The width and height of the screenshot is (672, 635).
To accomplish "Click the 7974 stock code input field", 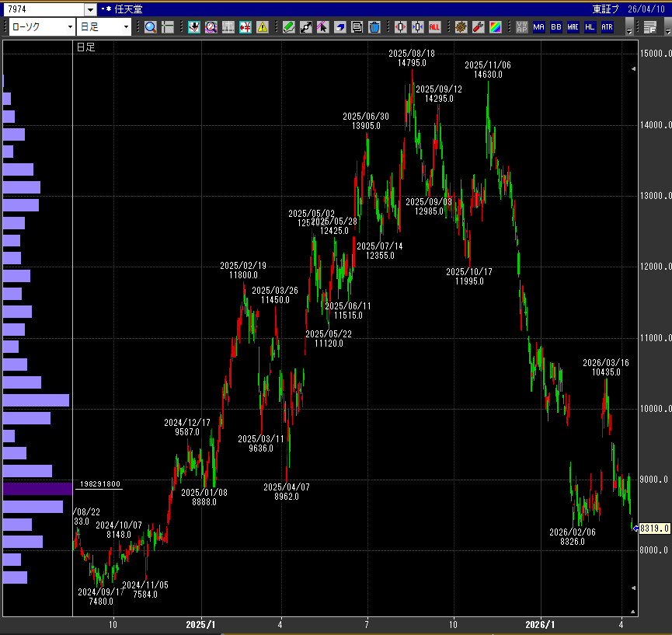I will [x=43, y=9].
